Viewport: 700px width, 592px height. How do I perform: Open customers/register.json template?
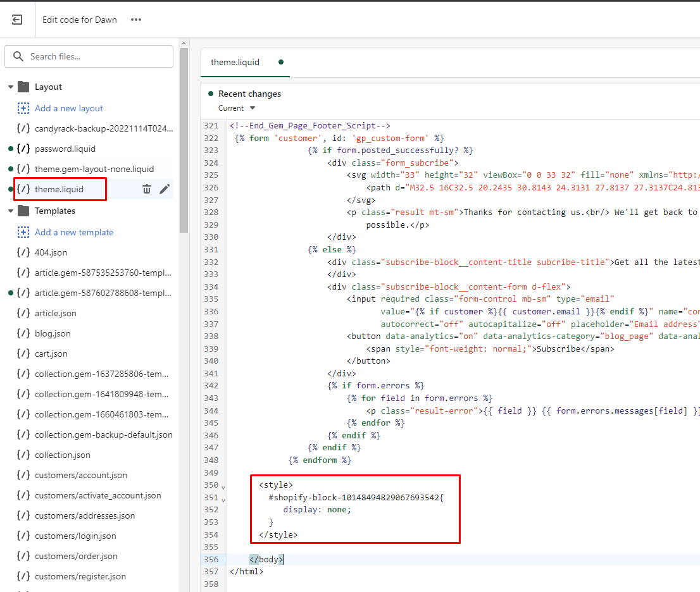coord(80,576)
